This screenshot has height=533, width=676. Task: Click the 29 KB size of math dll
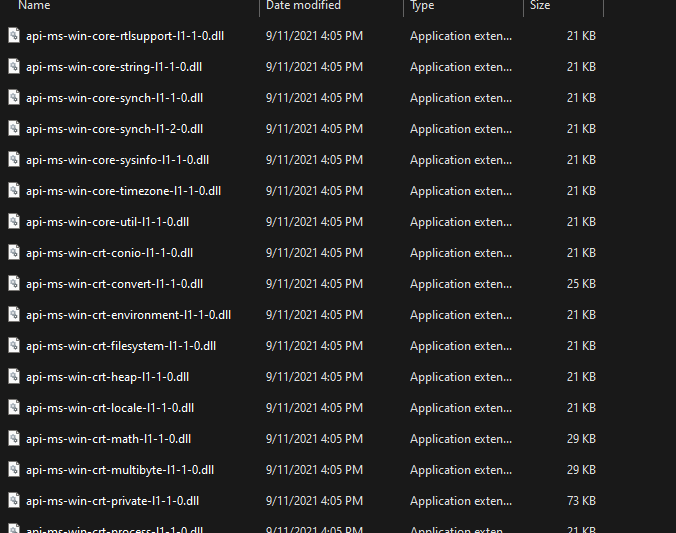(581, 439)
